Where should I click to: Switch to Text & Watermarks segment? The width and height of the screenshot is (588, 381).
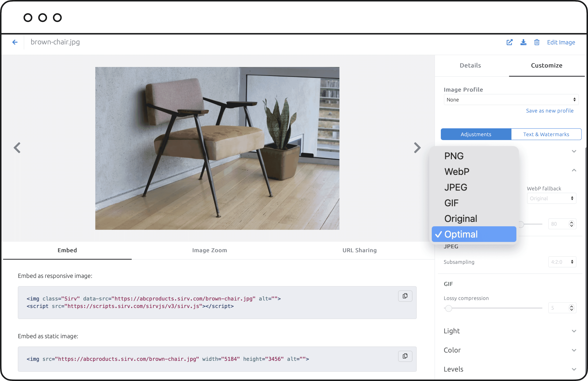(x=546, y=134)
